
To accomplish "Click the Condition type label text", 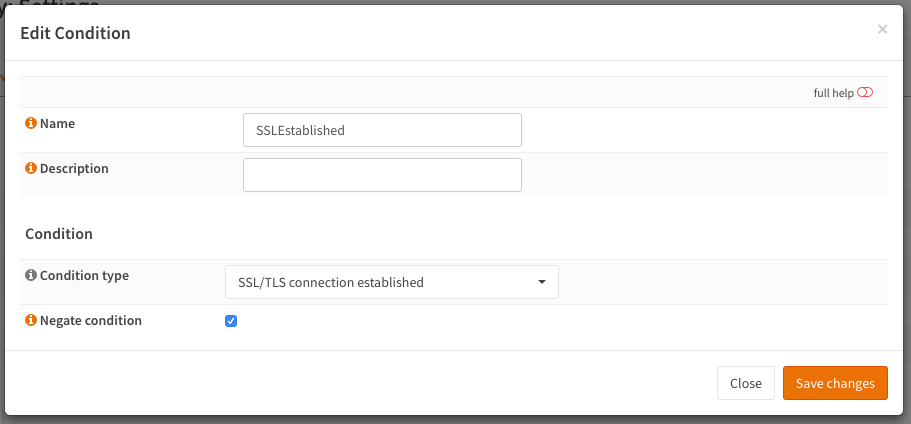I will [84, 275].
